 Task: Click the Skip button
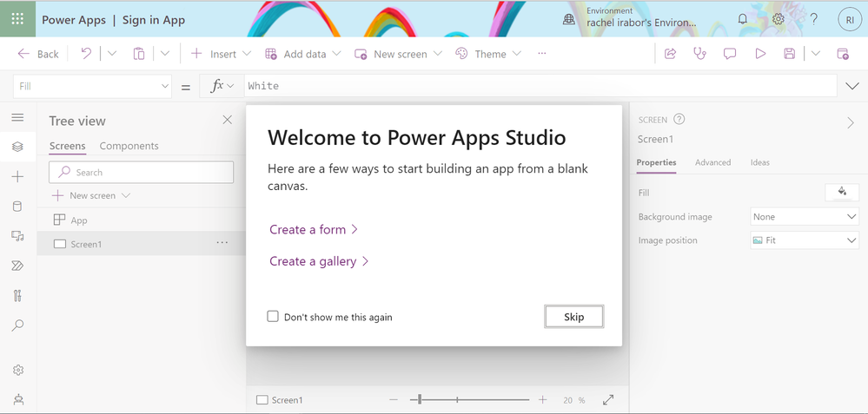574,317
